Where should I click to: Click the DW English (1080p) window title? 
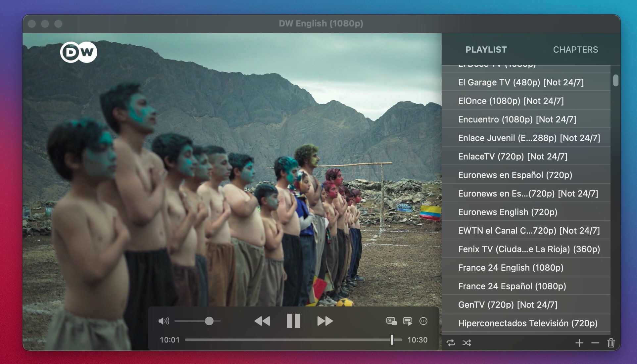[321, 23]
